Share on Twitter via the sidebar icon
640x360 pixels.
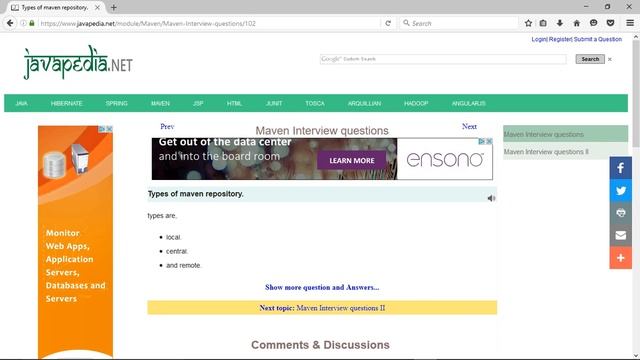[621, 190]
